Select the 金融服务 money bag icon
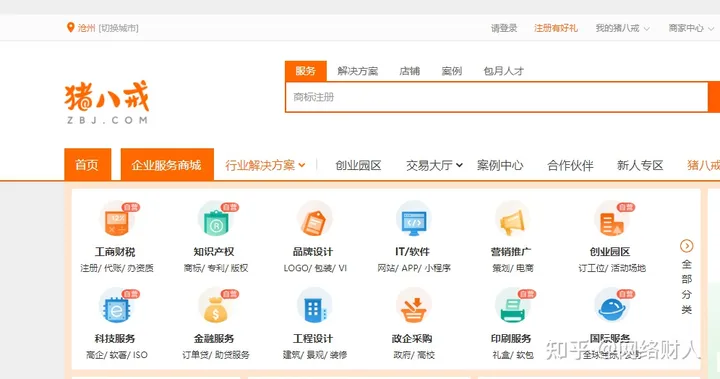 [215, 306]
